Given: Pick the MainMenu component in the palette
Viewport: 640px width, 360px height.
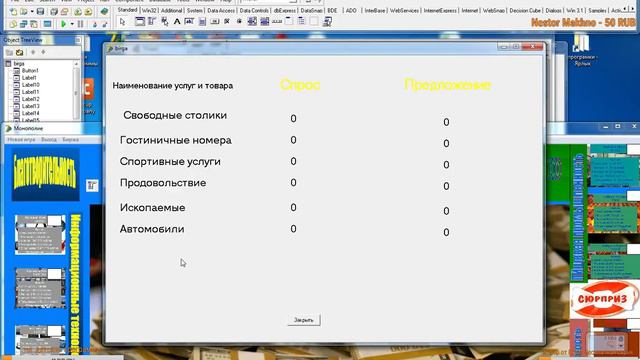Looking at the screenshot, I should (x=152, y=21).
